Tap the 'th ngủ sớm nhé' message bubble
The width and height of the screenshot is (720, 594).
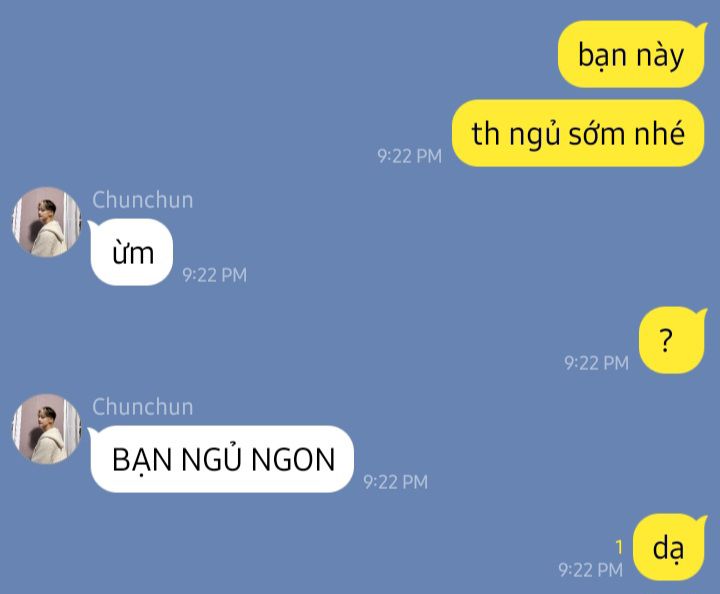pyautogui.click(x=578, y=133)
